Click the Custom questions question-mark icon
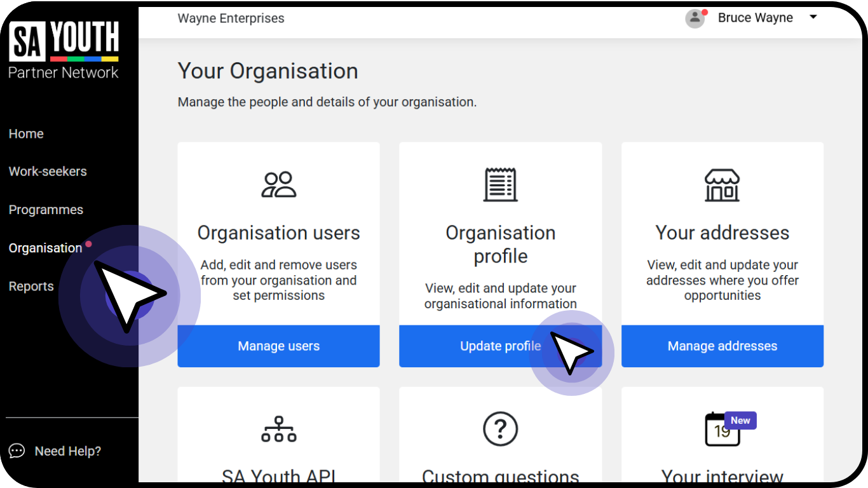 501,429
